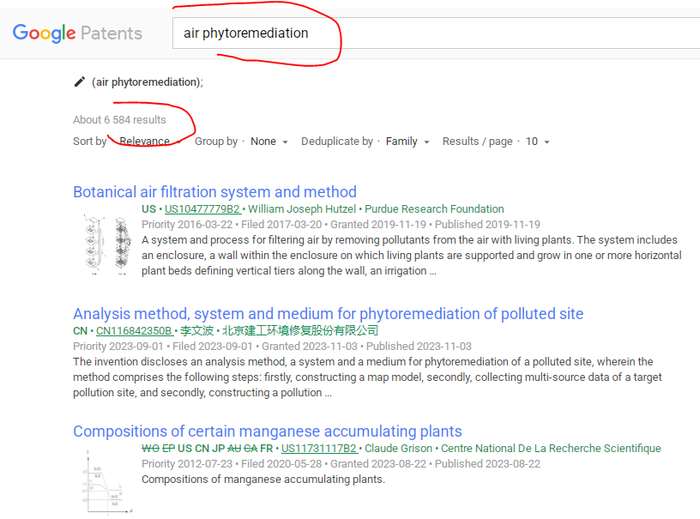Click inventor name William Joseph Hutzel
The width and height of the screenshot is (700, 519).
click(x=304, y=209)
